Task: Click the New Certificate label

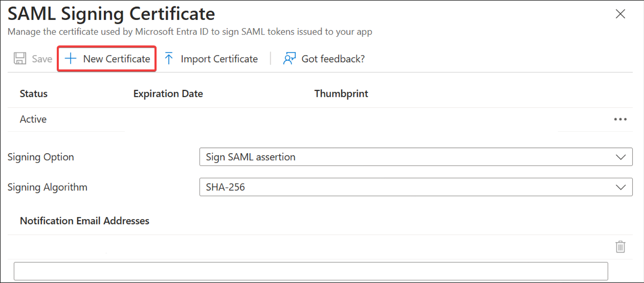Action: [117, 59]
